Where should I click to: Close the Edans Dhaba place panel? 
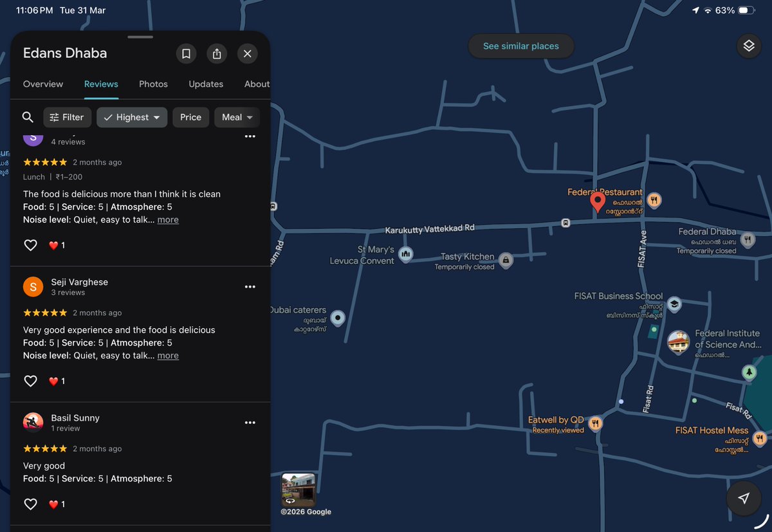pos(248,53)
